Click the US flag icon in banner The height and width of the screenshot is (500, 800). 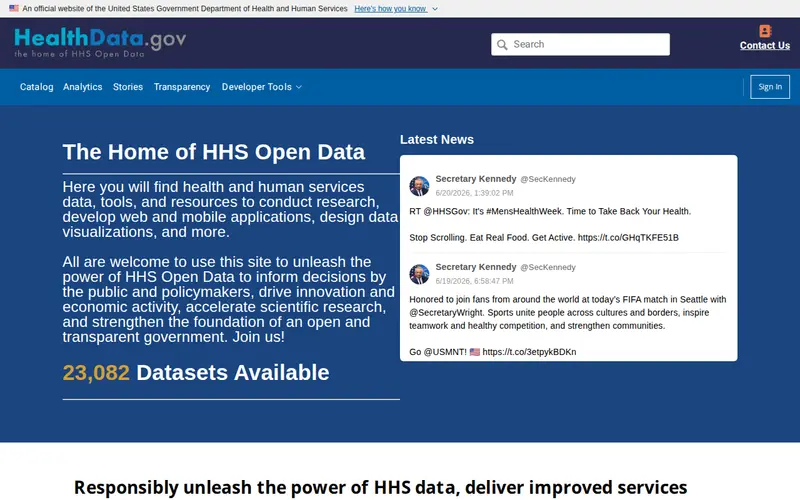coord(14,8)
